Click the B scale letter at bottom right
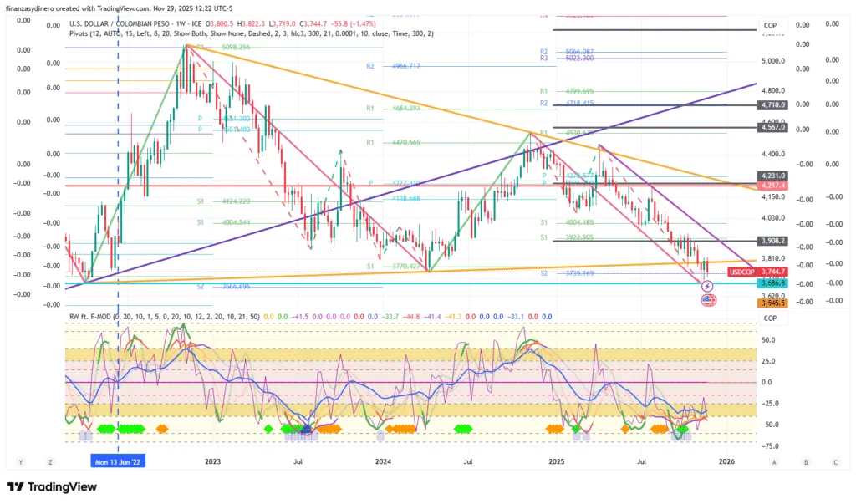This screenshot has width=856, height=504. [805, 461]
